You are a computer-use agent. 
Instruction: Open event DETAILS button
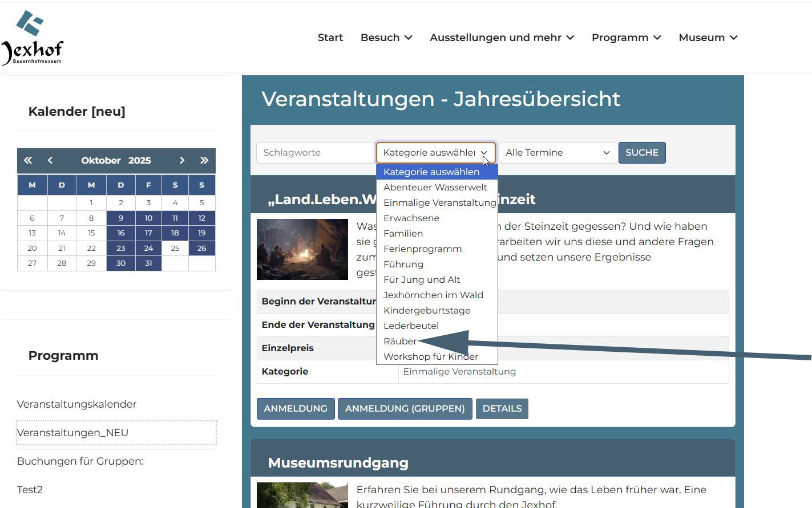(502, 409)
